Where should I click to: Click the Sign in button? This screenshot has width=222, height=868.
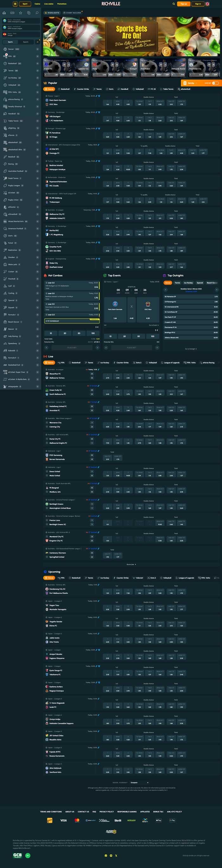(x=198, y=4)
